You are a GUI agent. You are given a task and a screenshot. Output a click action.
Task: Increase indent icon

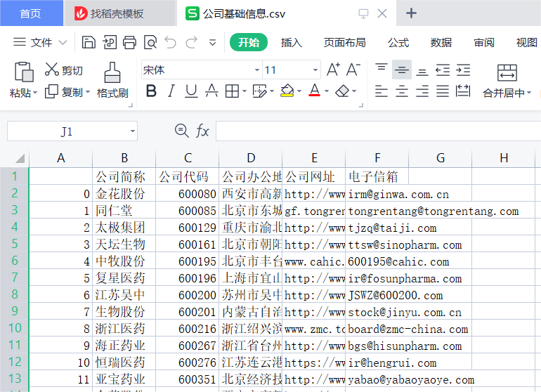[x=463, y=70]
